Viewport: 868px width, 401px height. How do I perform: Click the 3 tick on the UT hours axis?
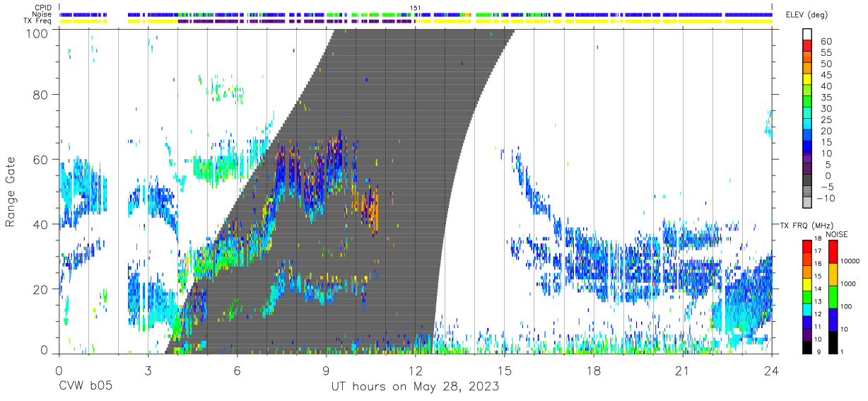[x=148, y=371]
